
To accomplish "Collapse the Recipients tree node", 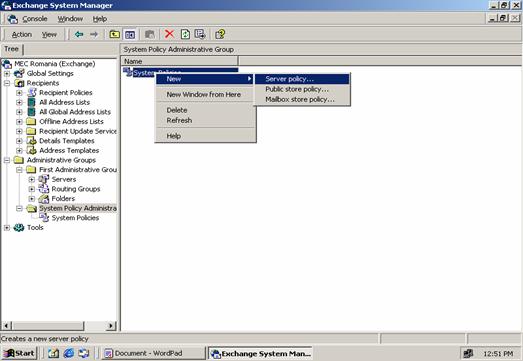I will click(x=7, y=83).
